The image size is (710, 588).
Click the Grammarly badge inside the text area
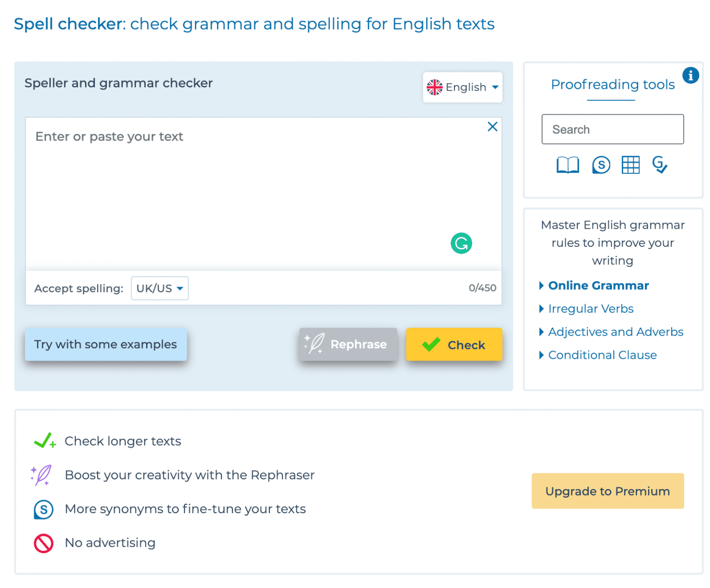click(461, 243)
